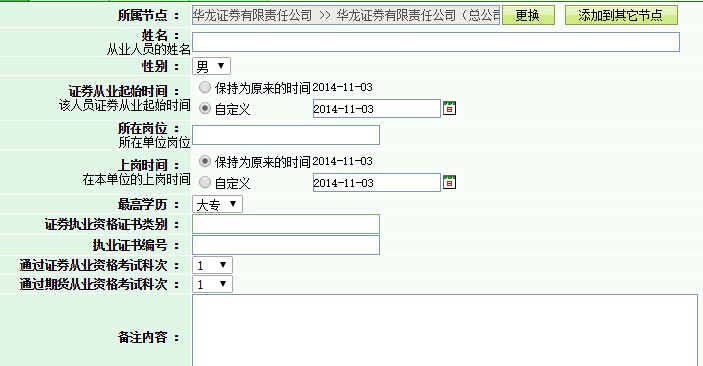Open the 性别 dropdown

(211, 66)
